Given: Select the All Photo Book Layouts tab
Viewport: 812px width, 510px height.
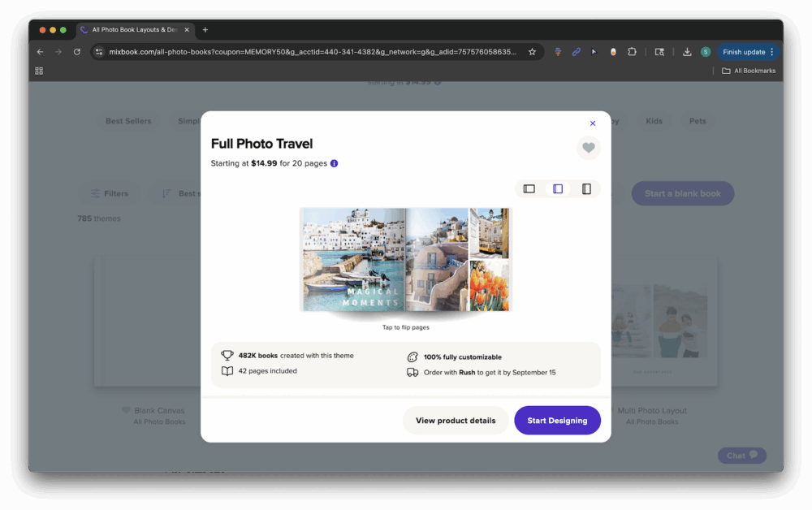Looking at the screenshot, I should coord(135,30).
